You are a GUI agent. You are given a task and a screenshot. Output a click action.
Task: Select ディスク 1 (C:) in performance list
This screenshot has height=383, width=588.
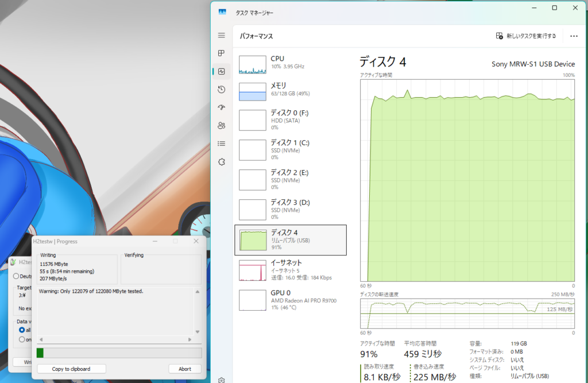[x=292, y=149]
